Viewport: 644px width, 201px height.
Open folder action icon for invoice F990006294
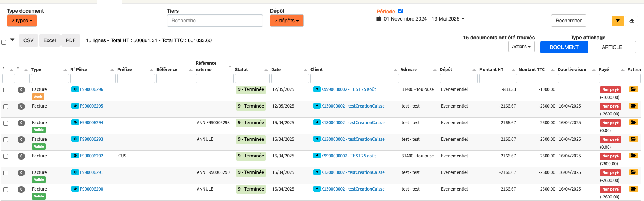click(x=633, y=122)
